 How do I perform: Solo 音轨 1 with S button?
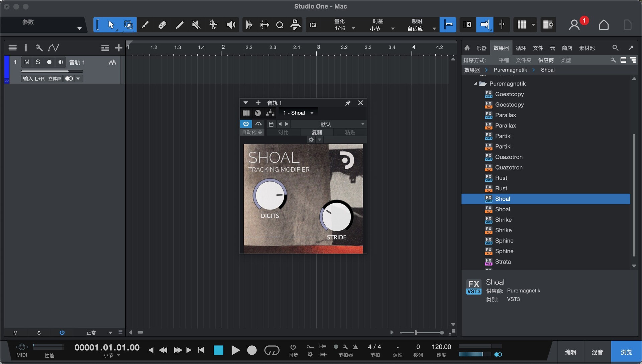point(38,62)
